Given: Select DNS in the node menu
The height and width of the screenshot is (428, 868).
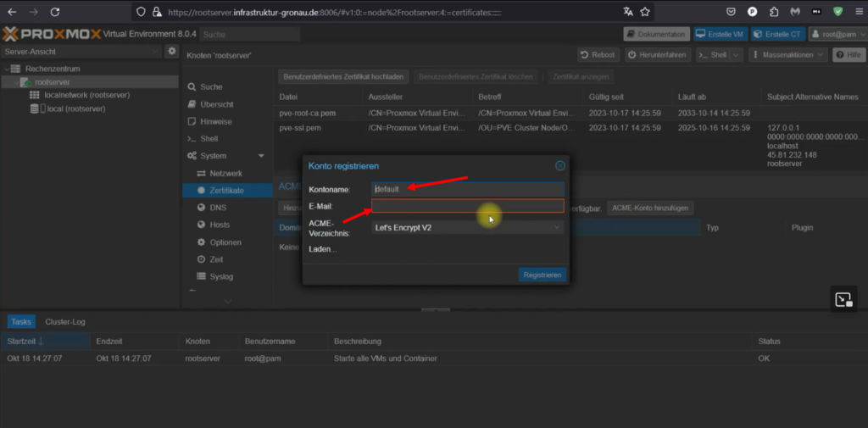Looking at the screenshot, I should click(218, 208).
